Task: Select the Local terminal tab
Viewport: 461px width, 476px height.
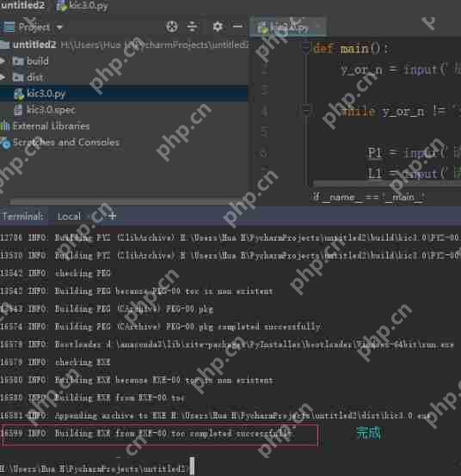Action: [69, 217]
